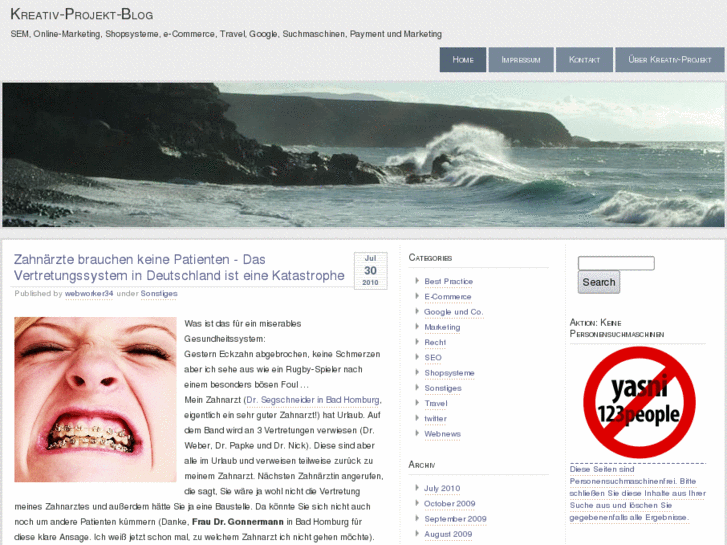727x545 pixels.
Task: Click the yasni 123people prohibition sign image
Action: pyautogui.click(x=639, y=402)
